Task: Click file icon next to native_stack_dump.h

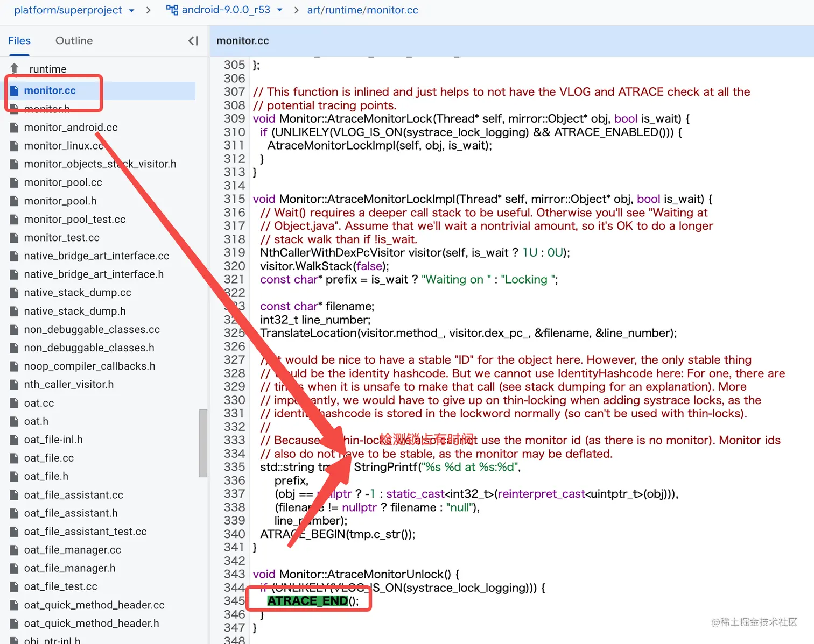Action: pos(15,311)
